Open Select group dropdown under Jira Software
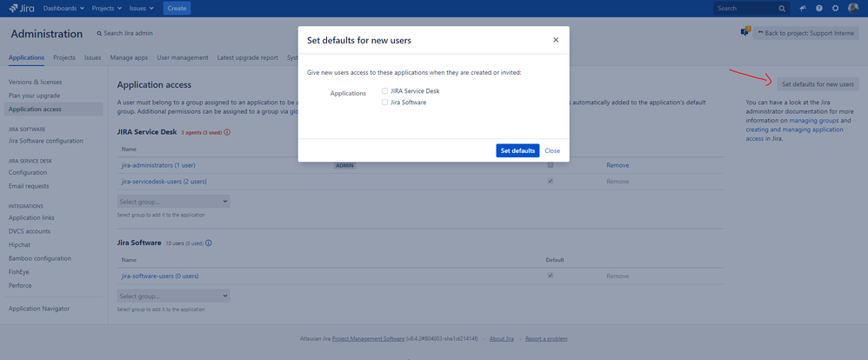Viewport: 868px width, 360px height. pos(173,296)
